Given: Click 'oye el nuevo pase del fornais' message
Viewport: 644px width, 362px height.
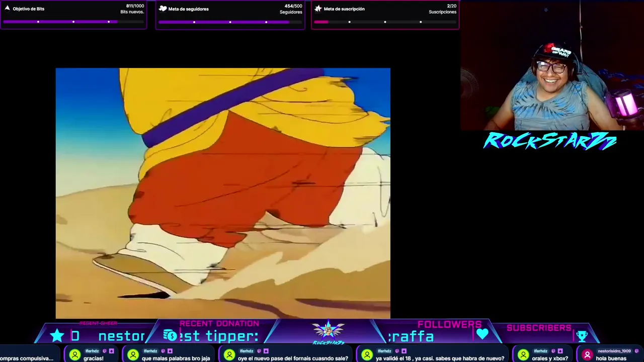Looking at the screenshot, I should [x=293, y=358].
